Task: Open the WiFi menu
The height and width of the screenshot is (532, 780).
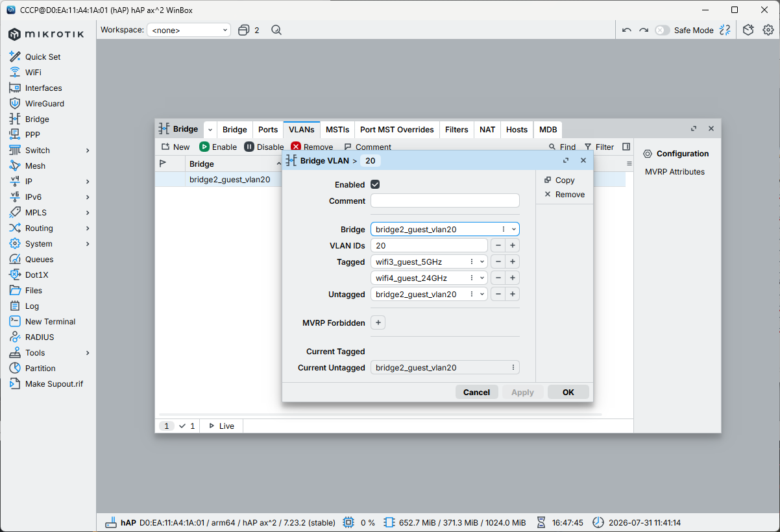Action: tap(32, 73)
